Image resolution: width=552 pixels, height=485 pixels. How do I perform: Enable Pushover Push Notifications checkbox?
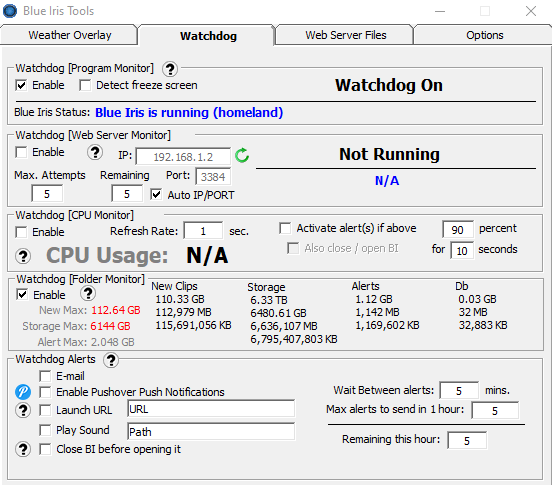pos(45,392)
